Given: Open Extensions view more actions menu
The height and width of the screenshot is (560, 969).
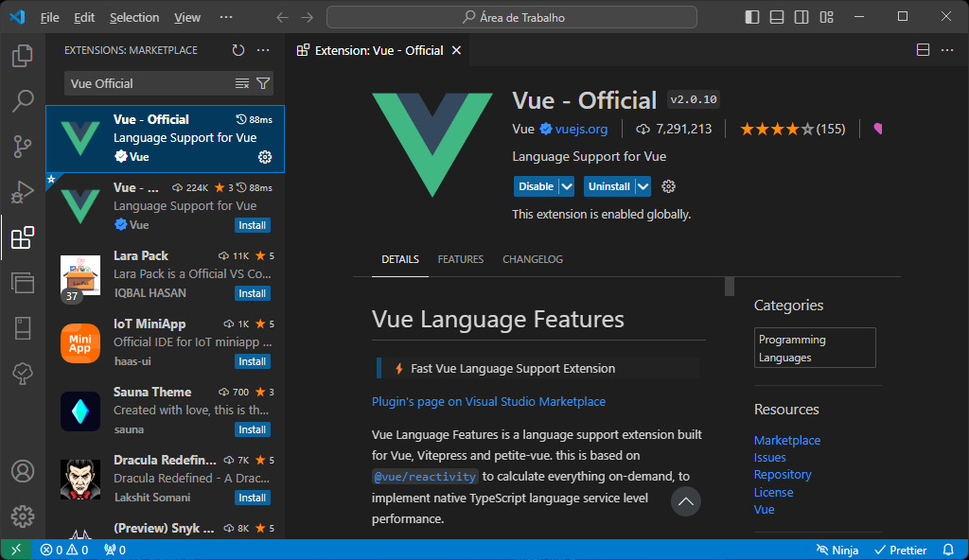Looking at the screenshot, I should 263,50.
